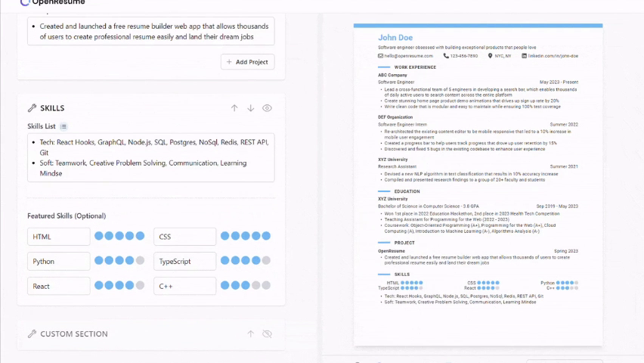Click DEF Organization in resume preview

pyautogui.click(x=395, y=117)
